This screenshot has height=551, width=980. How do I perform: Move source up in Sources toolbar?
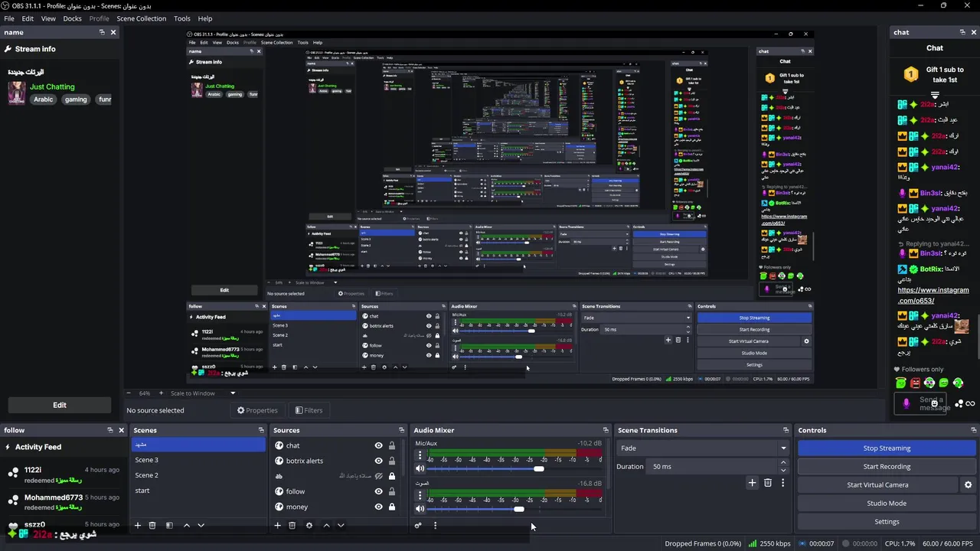pos(326,525)
